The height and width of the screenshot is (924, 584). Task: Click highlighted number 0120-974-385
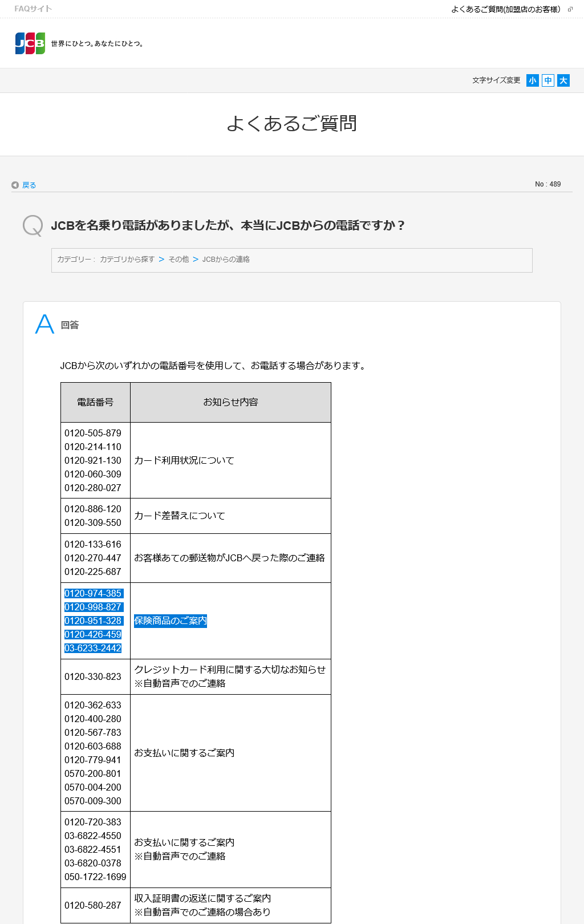coord(93,593)
